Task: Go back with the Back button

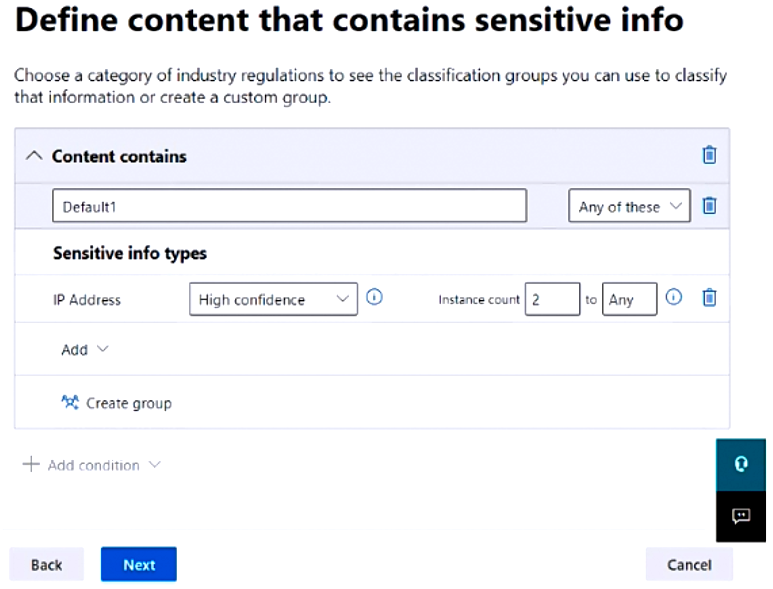Action: tap(47, 565)
